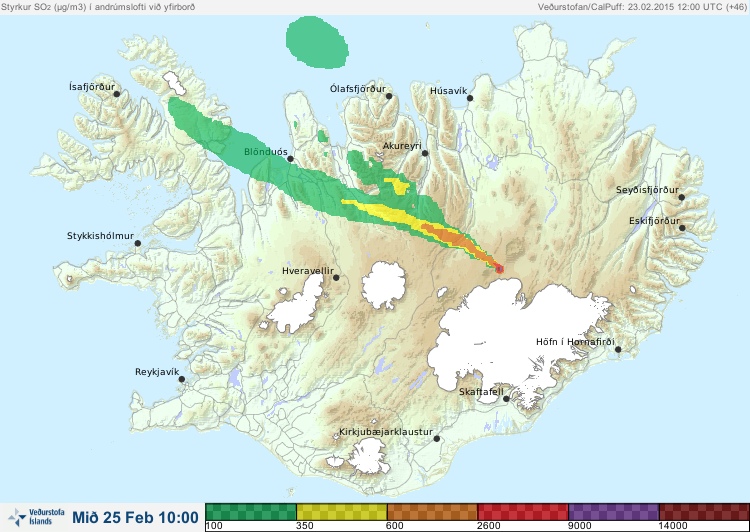Click the Eskifjörður marker dot
This screenshot has width=750, height=532.
(682, 228)
